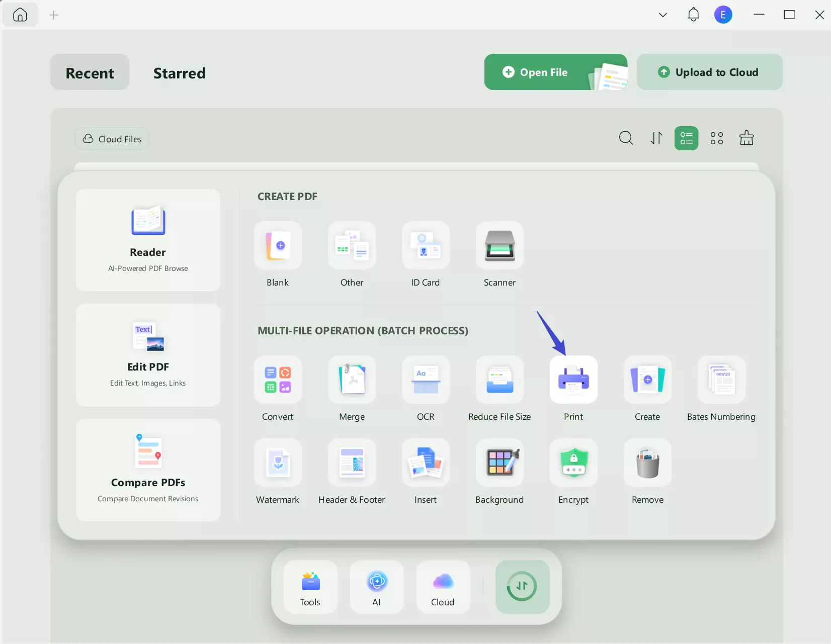Launch the Scanner tool

[x=500, y=245]
